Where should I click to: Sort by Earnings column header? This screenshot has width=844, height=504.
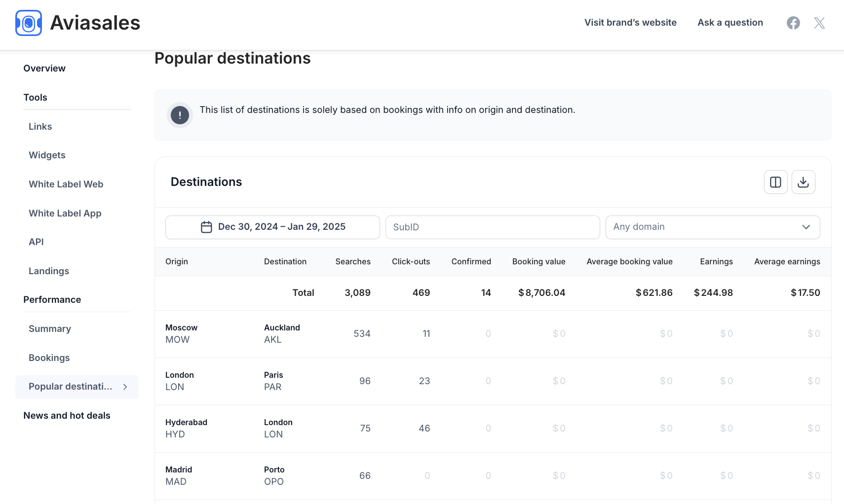tap(716, 262)
